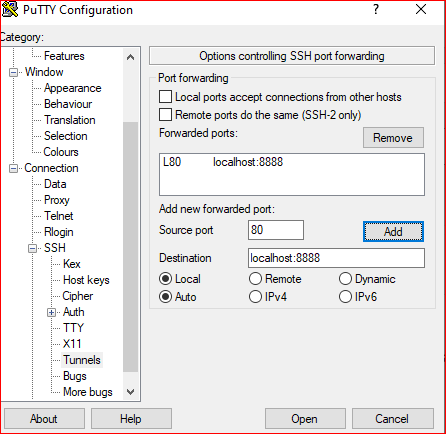Pick the IPv4 radio button
Screen dimensions: 446x434
[x=255, y=297]
